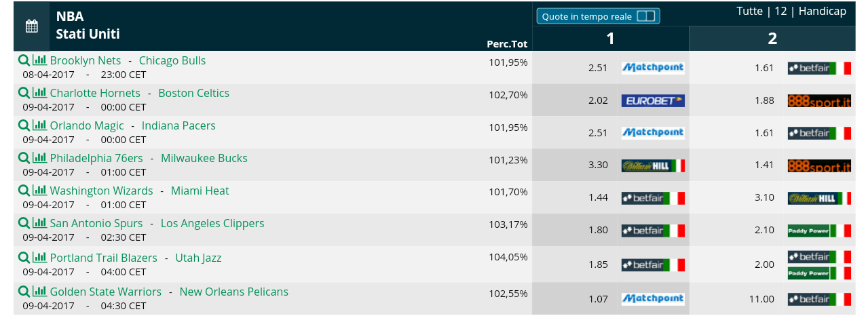Open the Miami Heat team link
The height and width of the screenshot is (316, 868).
click(200, 191)
